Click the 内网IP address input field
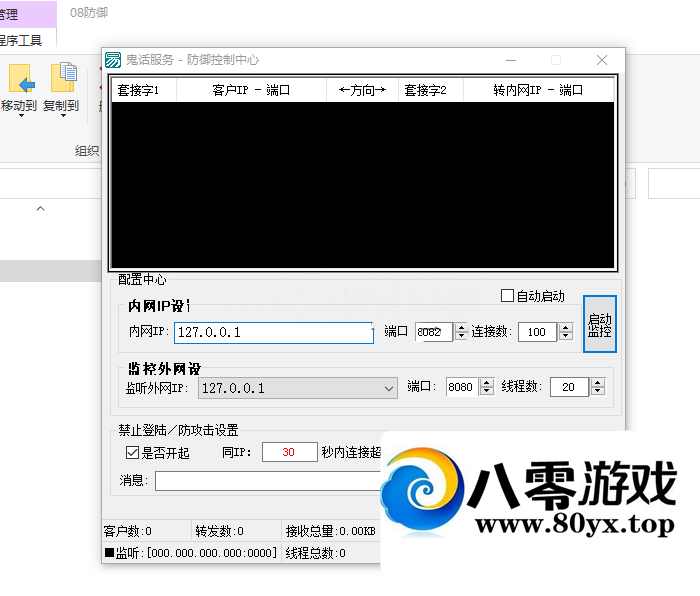 [272, 332]
